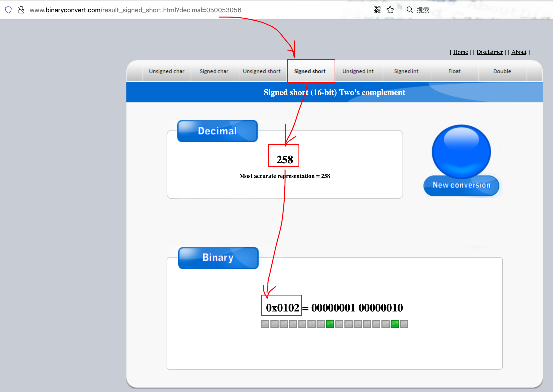This screenshot has height=392, width=553.
Task: Select the Unsigned short tab
Action: [x=261, y=71]
